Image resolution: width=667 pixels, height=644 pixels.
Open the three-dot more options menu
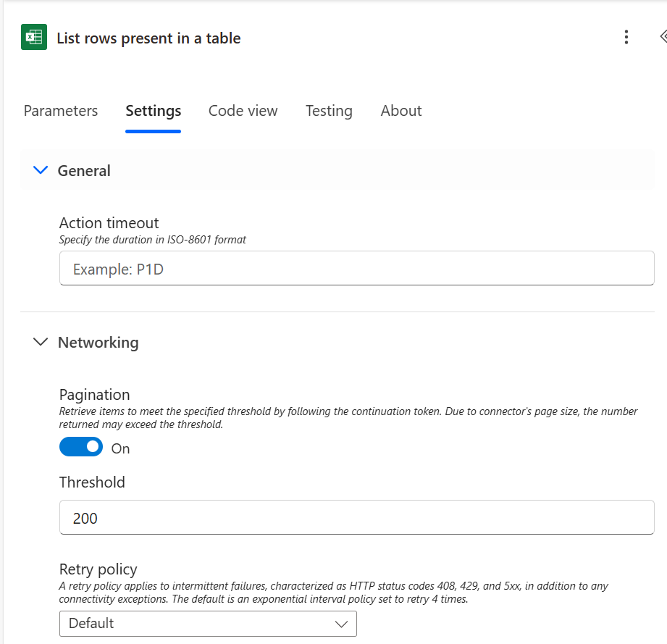(x=626, y=38)
